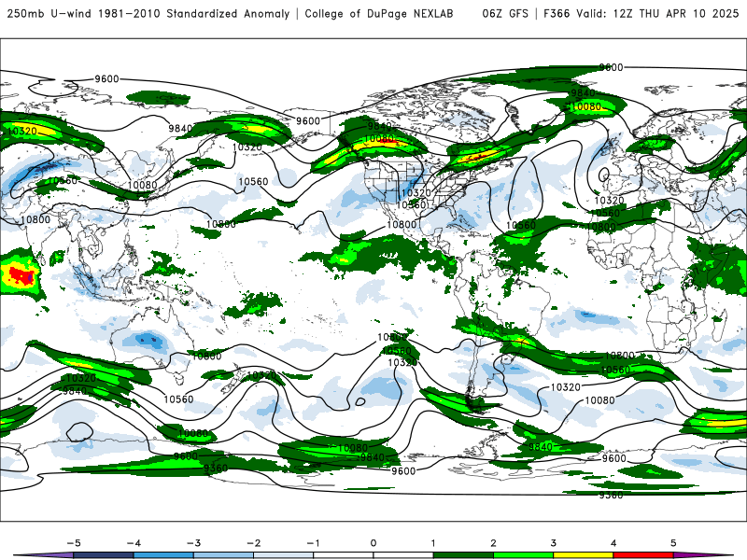Click the dark green swatch between 1 and 2
747x560 pixels.
[463, 555]
